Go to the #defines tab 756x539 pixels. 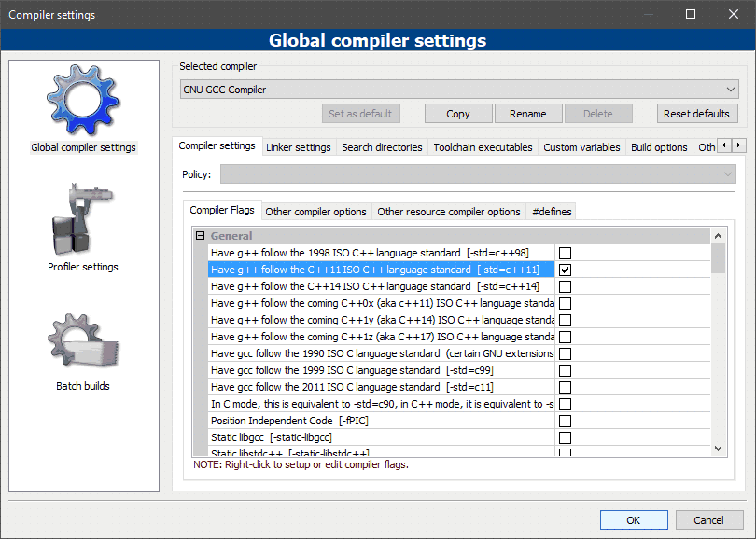(x=551, y=212)
